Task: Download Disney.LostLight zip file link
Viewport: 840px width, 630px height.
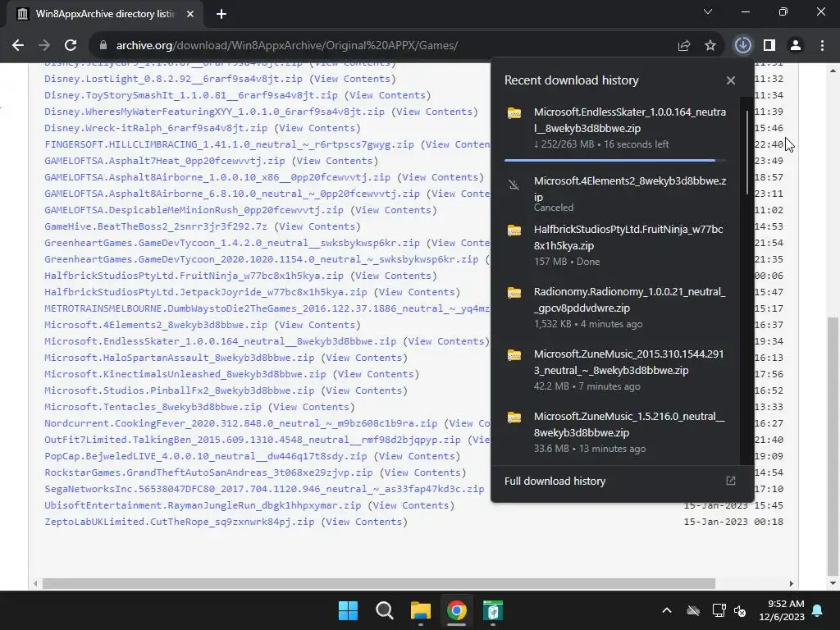Action: [173, 79]
